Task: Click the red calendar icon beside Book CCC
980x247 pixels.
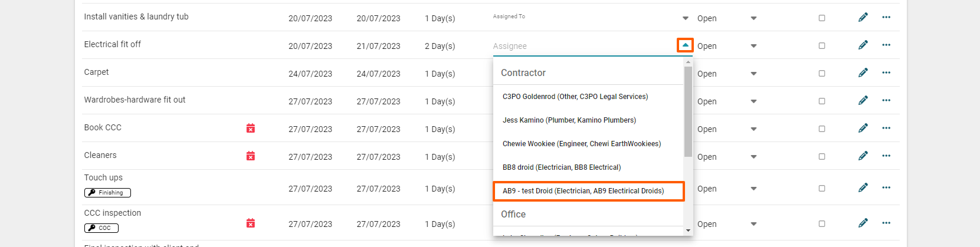Action: [x=251, y=128]
